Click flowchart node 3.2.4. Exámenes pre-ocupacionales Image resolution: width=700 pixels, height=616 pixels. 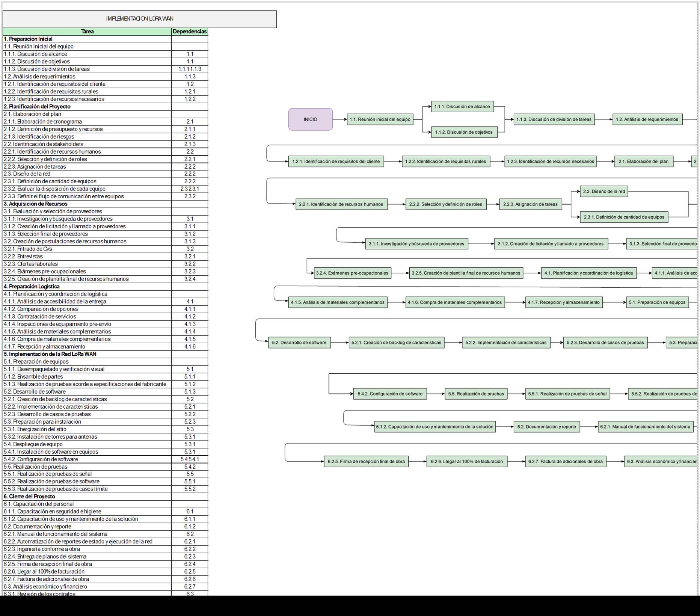click(352, 273)
